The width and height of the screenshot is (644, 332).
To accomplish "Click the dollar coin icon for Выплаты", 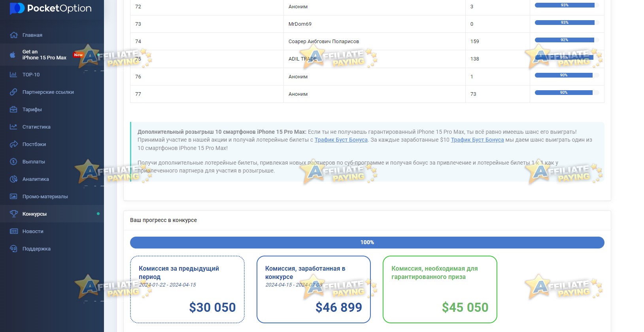I will (x=13, y=161).
